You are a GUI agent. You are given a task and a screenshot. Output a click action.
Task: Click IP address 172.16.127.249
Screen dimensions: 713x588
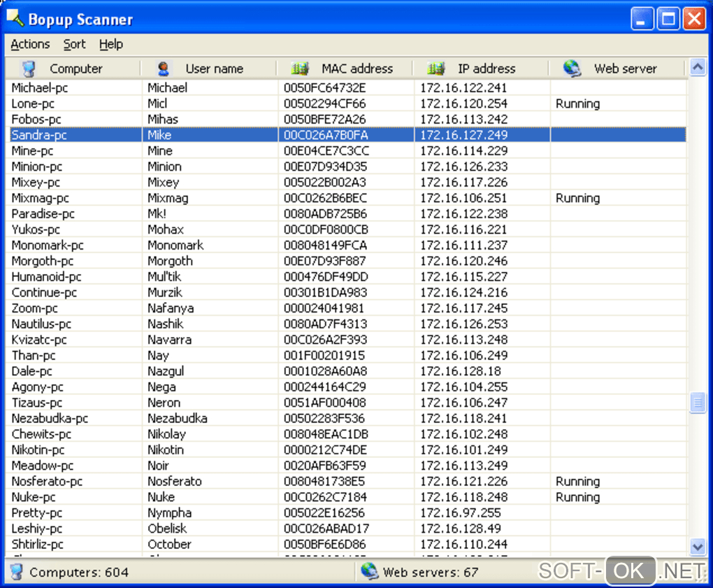point(464,135)
